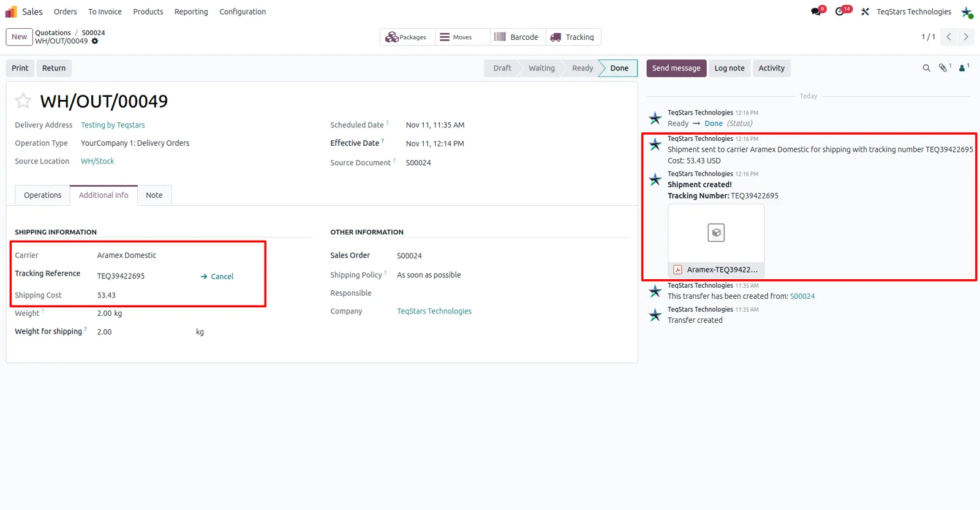
Task: Open the Orders menu
Action: tap(66, 12)
